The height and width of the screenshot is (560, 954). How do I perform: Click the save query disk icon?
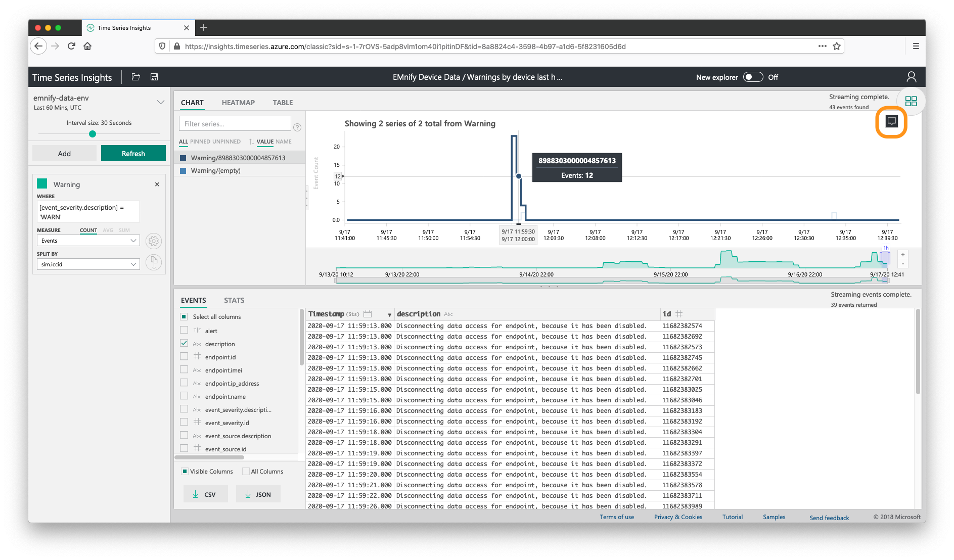tap(154, 77)
